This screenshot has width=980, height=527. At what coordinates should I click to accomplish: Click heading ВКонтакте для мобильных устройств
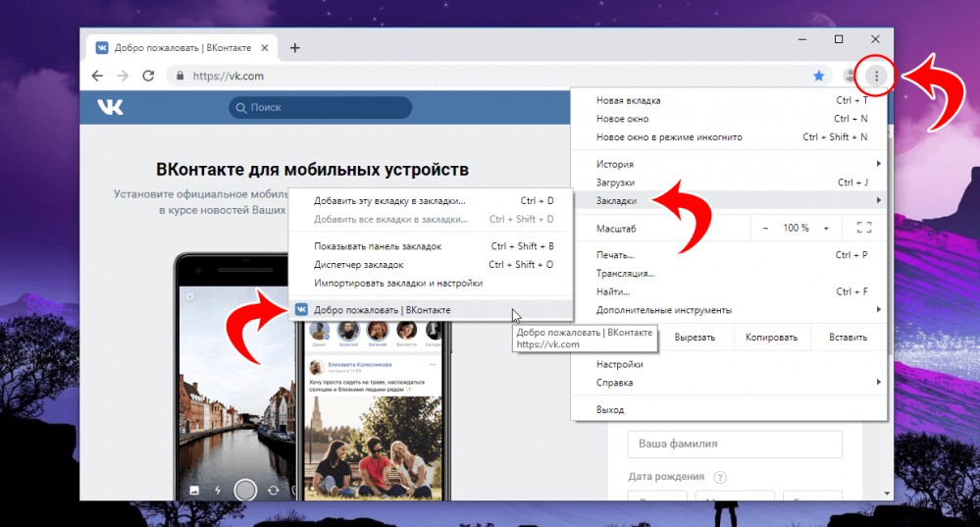coord(312,170)
